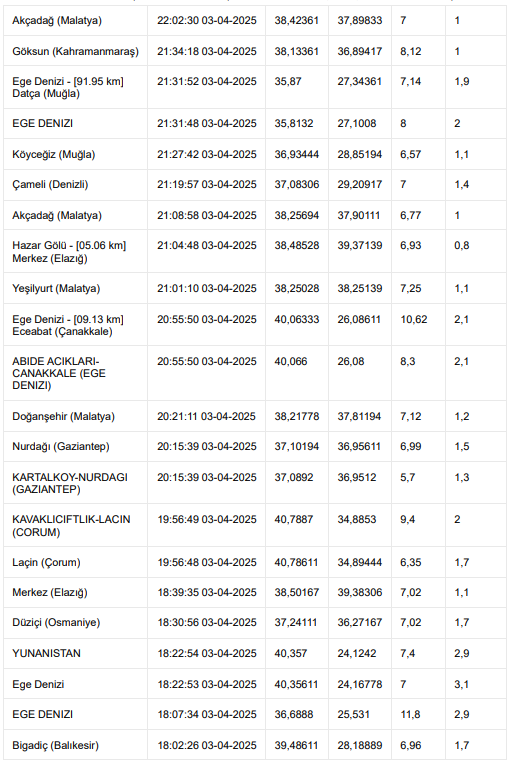Select the Köyceğiz (Muğla) row name
513x764 pixels.
coord(54,154)
